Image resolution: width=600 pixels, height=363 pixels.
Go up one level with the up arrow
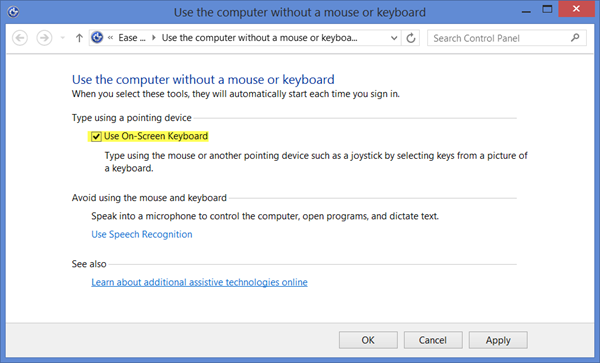click(79, 38)
